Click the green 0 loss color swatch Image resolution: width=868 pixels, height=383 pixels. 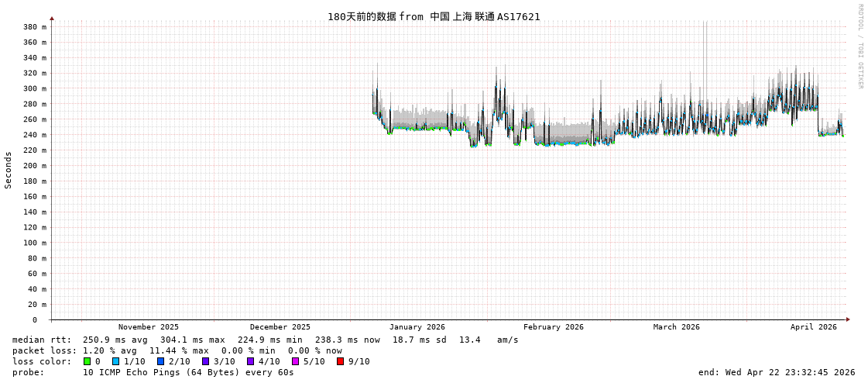(87, 361)
